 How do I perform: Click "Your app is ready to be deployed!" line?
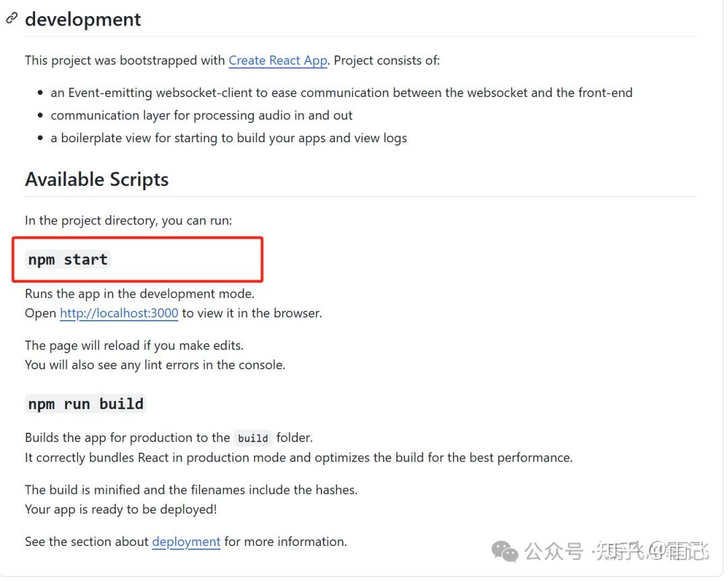121,509
